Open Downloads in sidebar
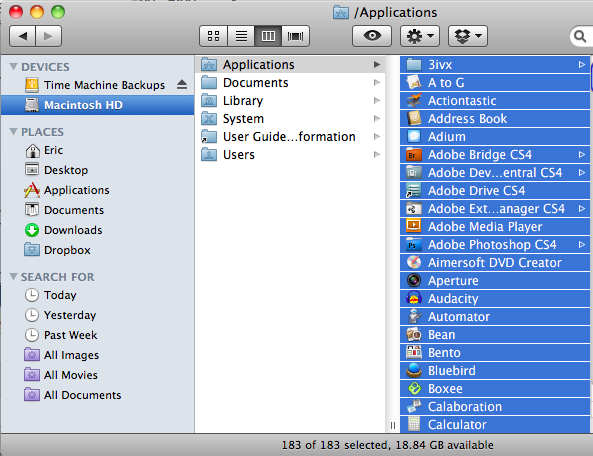The image size is (593, 456). coord(98,230)
